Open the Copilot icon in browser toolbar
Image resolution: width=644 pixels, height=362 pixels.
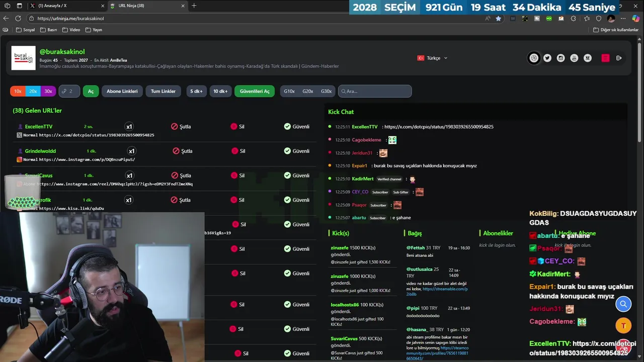click(x=636, y=18)
